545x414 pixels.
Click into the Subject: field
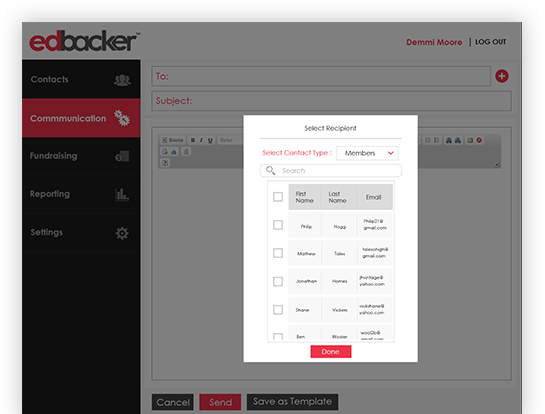(x=331, y=101)
